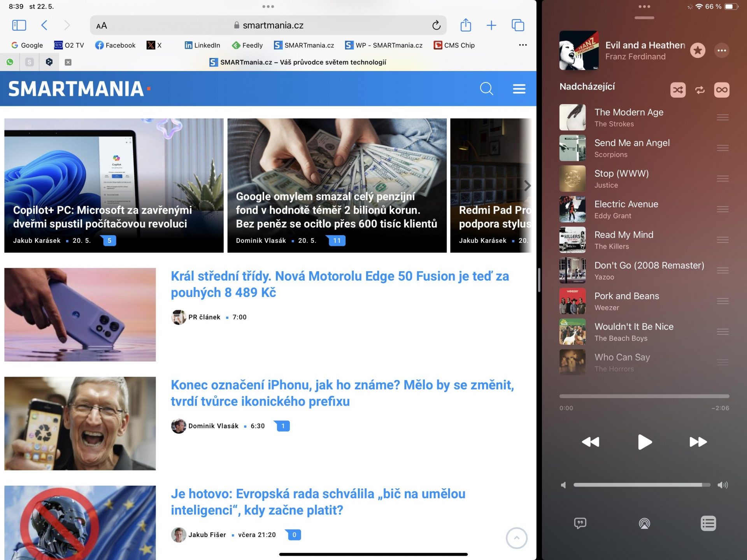Open the site search magnifier

486,89
